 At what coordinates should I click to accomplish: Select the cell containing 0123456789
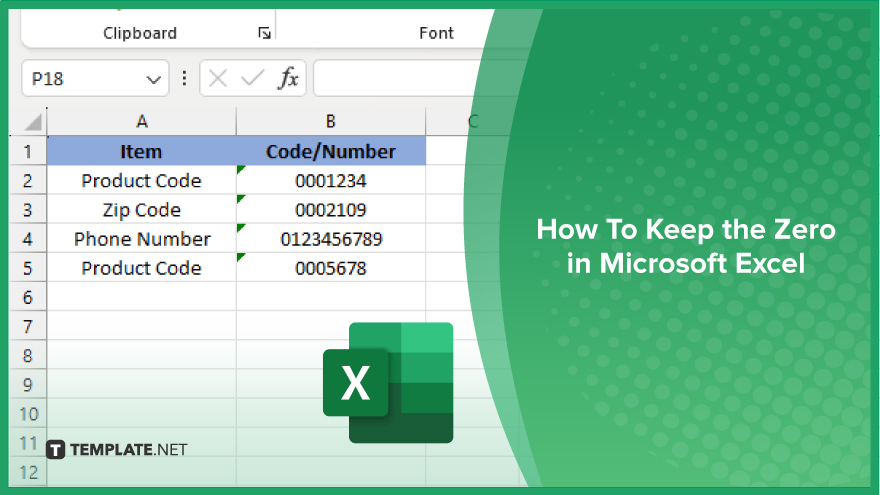point(331,239)
